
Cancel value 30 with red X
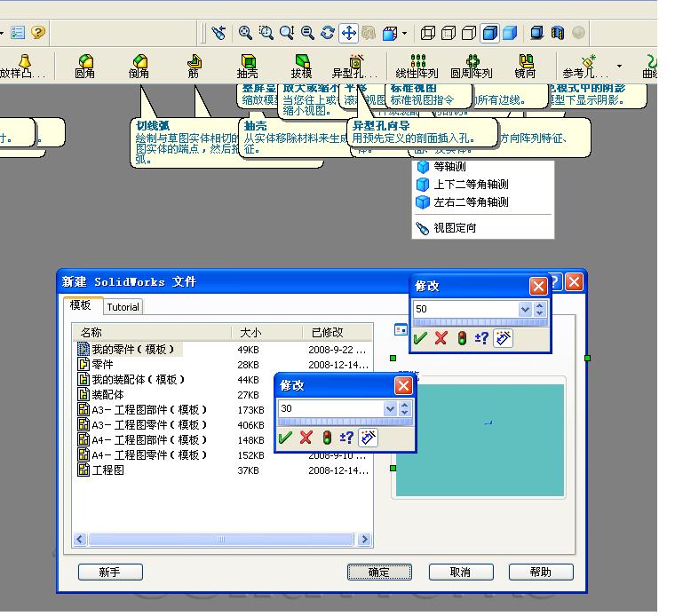[306, 438]
